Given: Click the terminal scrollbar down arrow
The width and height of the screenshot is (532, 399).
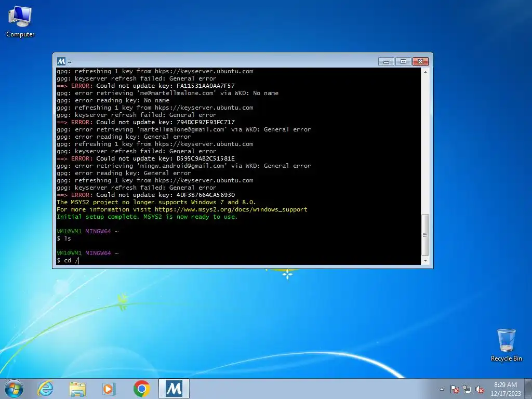Looking at the screenshot, I should [425, 261].
